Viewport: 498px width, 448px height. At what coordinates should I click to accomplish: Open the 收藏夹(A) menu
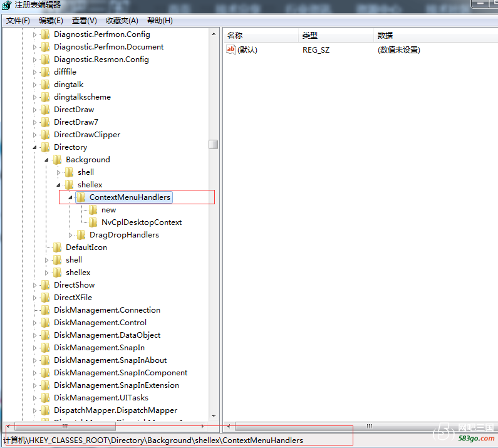point(122,21)
